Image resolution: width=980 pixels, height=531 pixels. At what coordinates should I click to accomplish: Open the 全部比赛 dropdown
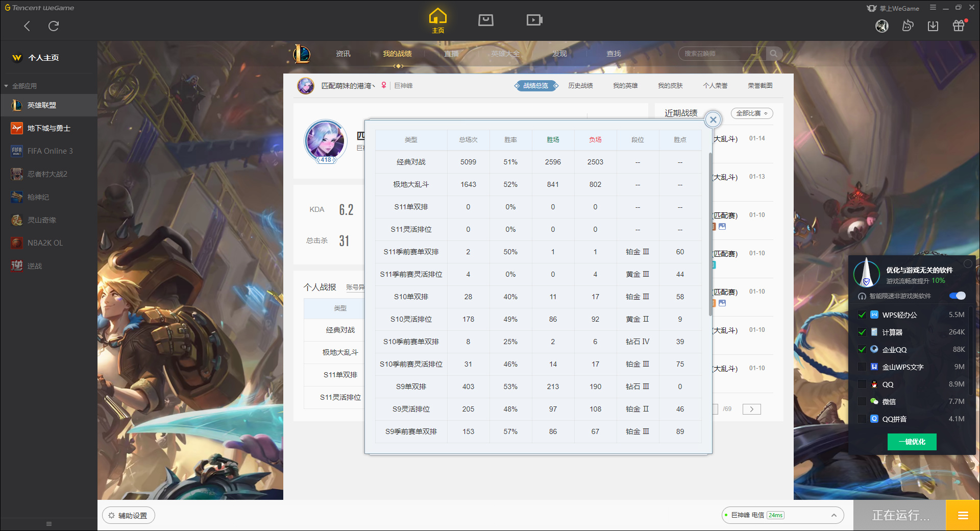tap(752, 113)
